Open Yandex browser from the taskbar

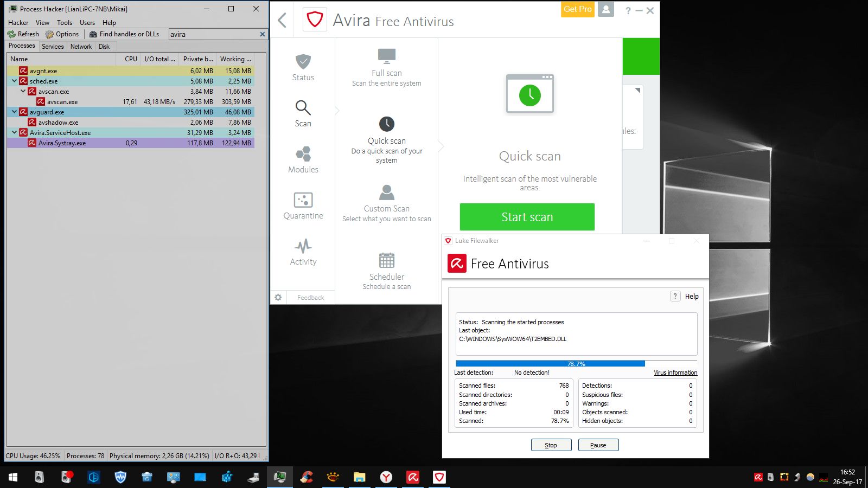click(x=386, y=477)
